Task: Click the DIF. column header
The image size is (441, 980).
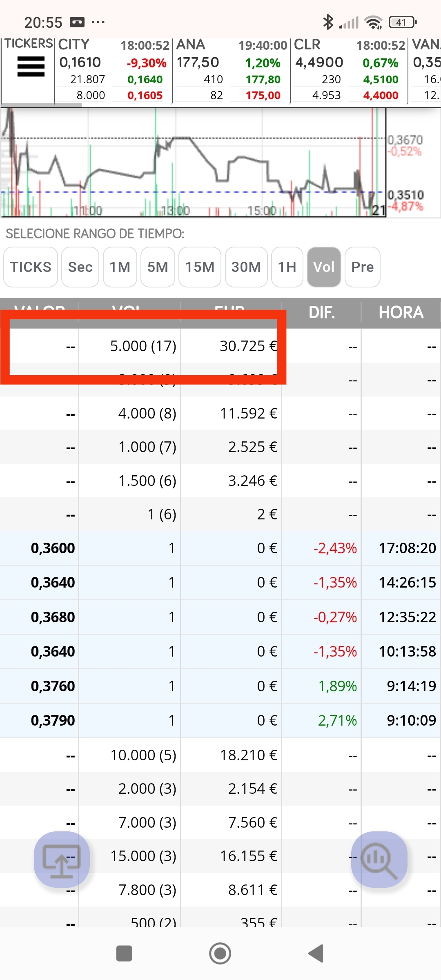Action: [x=322, y=312]
